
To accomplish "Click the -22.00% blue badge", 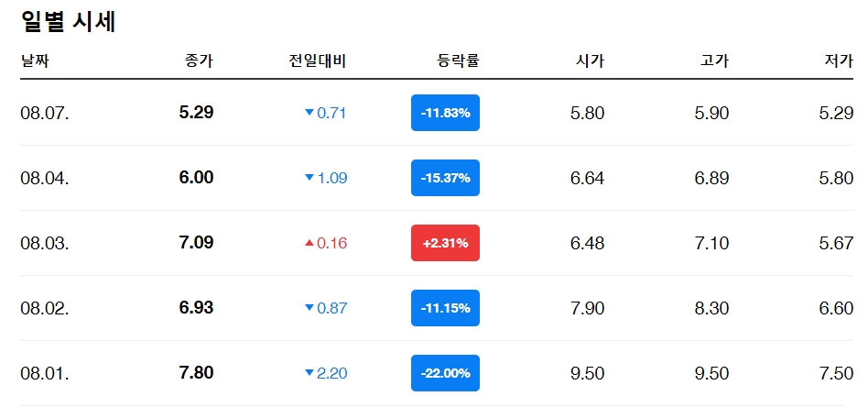I will point(445,372).
